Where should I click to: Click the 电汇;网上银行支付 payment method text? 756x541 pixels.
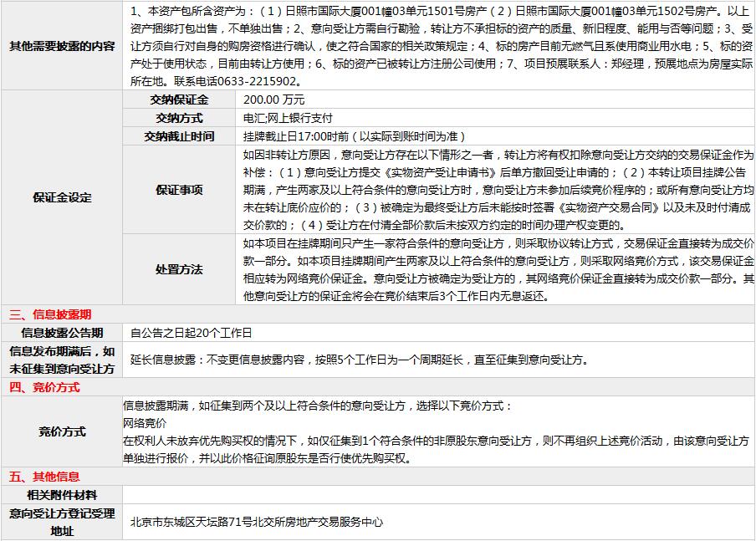pos(288,118)
